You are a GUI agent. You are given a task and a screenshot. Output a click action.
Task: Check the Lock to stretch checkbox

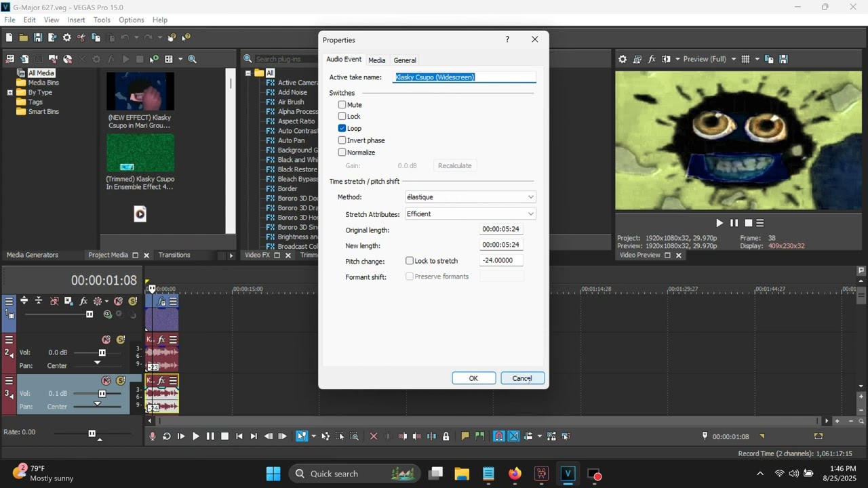click(x=410, y=261)
